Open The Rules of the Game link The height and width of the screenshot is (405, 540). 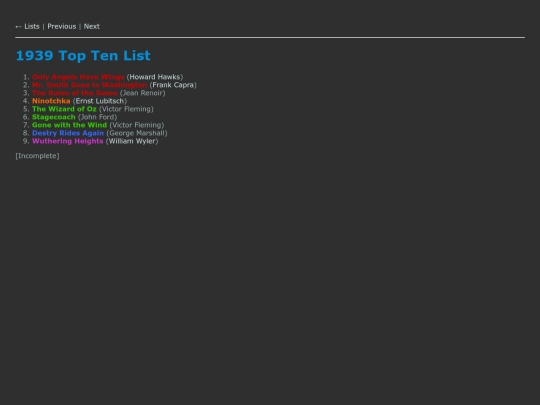(75, 93)
